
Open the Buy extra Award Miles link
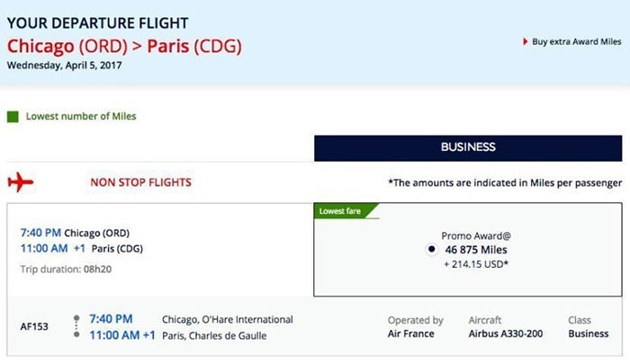(576, 41)
